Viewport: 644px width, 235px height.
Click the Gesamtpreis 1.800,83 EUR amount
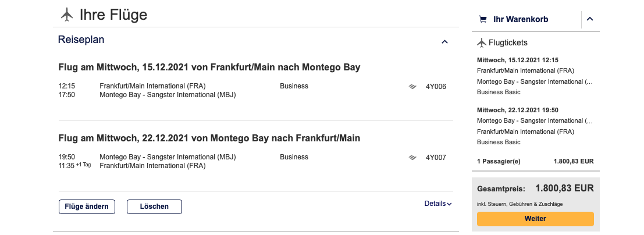(564, 188)
